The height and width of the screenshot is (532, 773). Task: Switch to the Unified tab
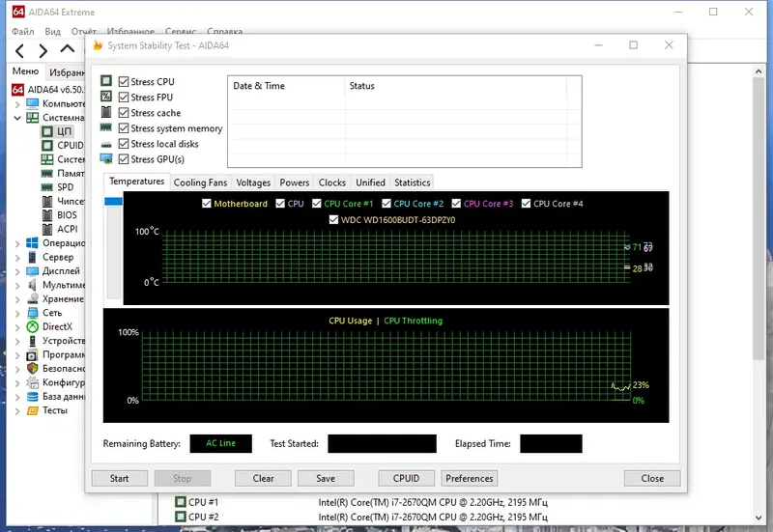coord(370,182)
